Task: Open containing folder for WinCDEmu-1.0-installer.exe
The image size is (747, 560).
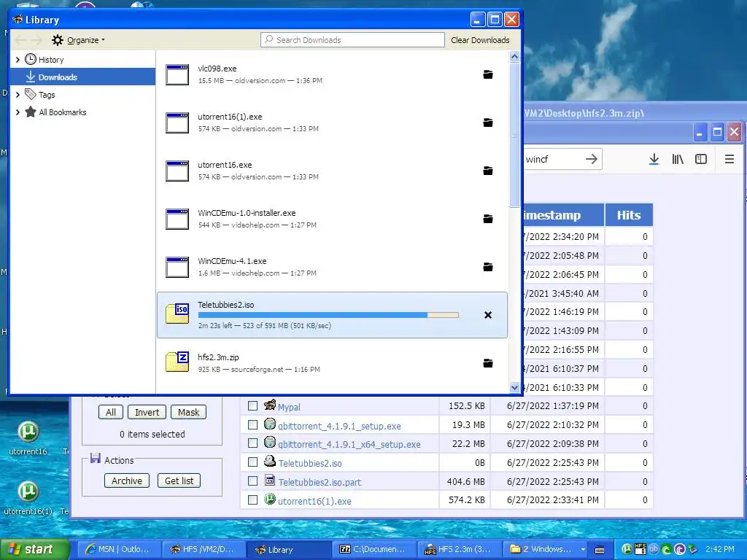Action: coord(488,219)
